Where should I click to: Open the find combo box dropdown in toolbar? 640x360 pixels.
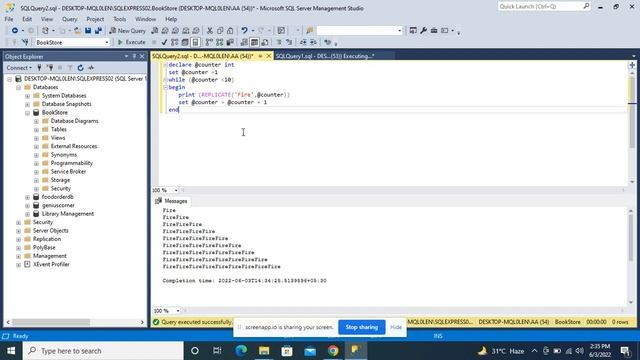(399, 31)
